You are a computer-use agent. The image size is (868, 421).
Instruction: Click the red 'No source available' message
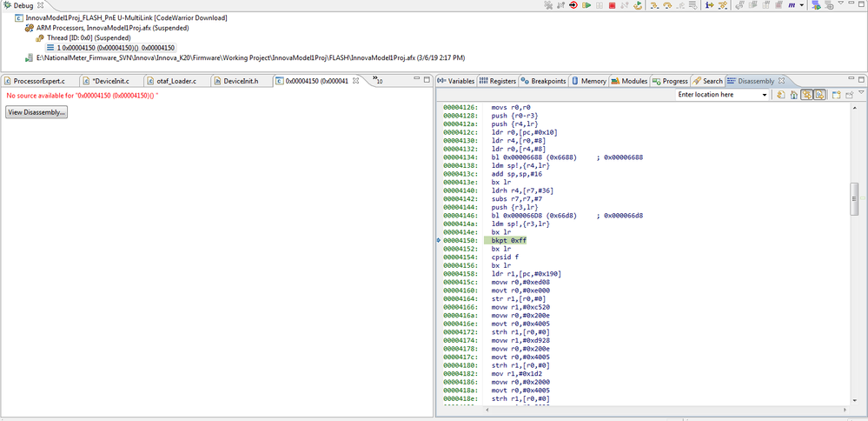[x=83, y=96]
